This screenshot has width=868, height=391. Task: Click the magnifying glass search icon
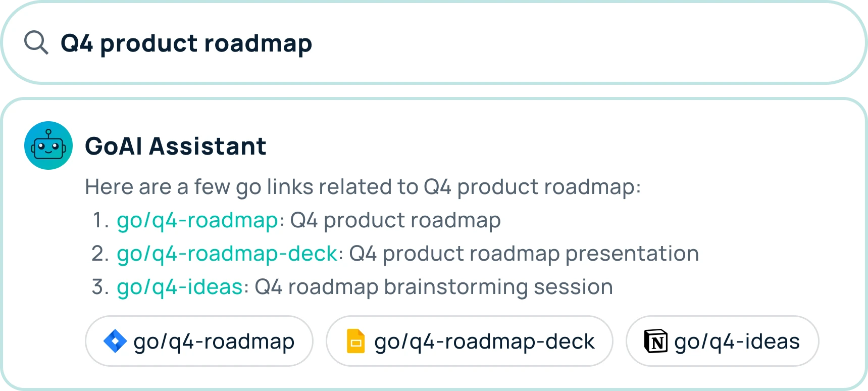pos(36,42)
